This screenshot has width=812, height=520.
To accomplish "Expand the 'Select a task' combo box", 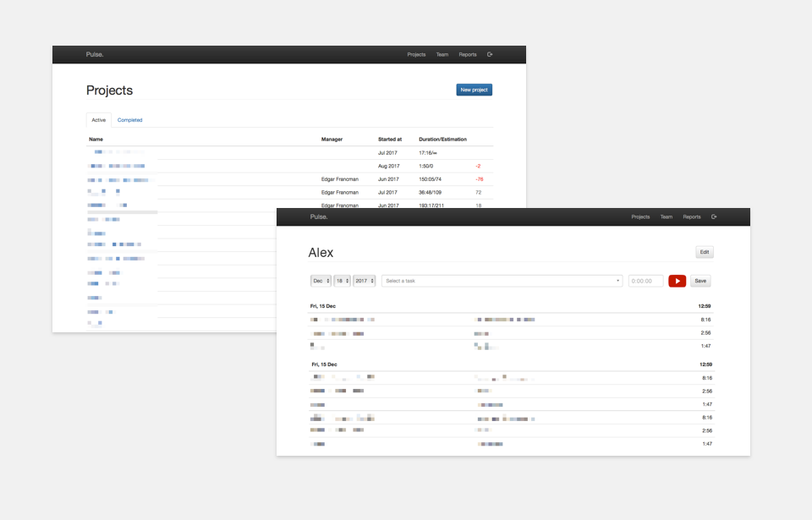I will pyautogui.click(x=502, y=281).
